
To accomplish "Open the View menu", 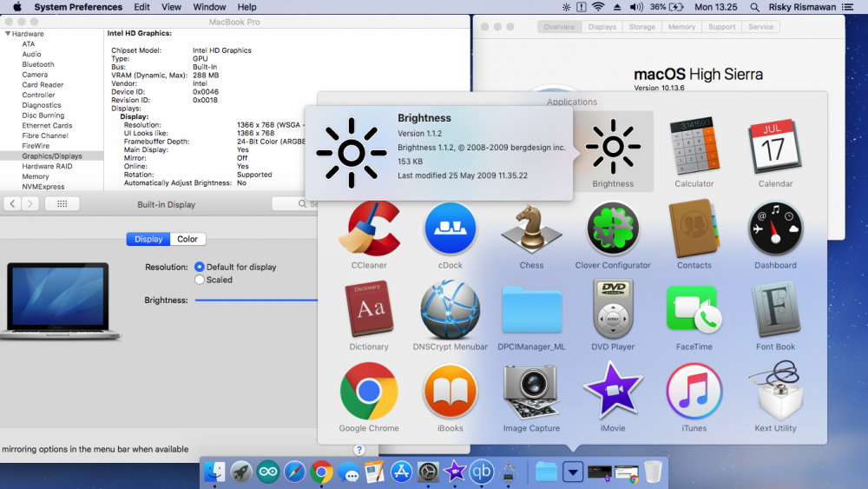I will click(171, 7).
